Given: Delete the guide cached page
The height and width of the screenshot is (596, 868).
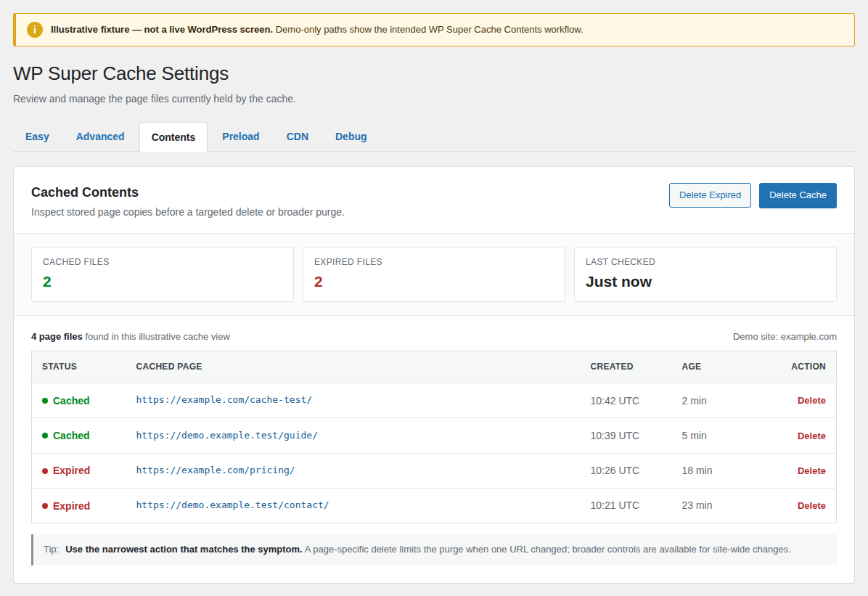Looking at the screenshot, I should [x=811, y=436].
